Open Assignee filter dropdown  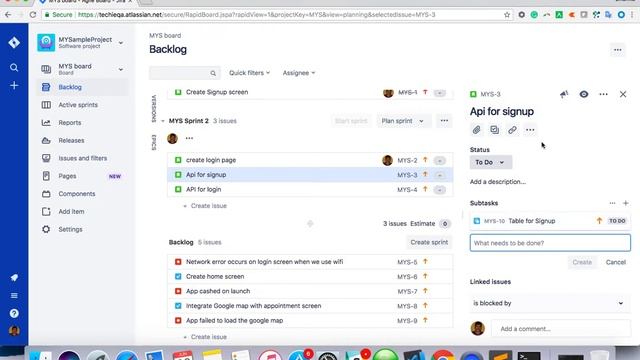299,73
